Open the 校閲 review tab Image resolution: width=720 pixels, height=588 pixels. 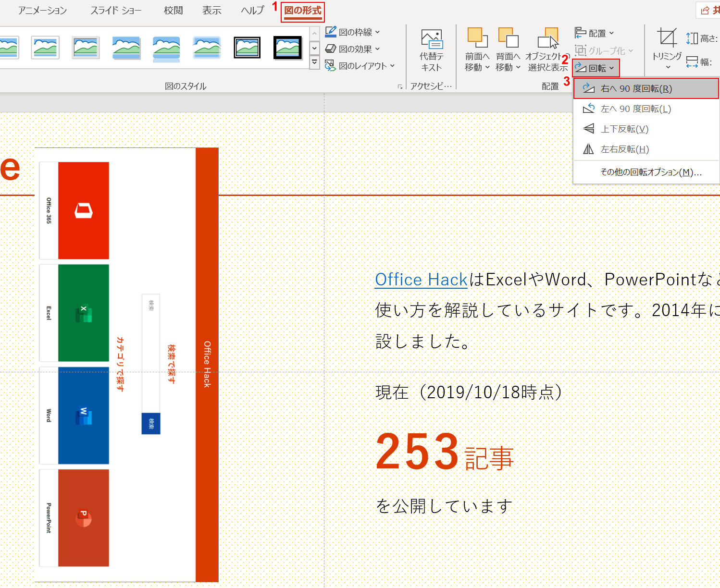[x=173, y=11]
